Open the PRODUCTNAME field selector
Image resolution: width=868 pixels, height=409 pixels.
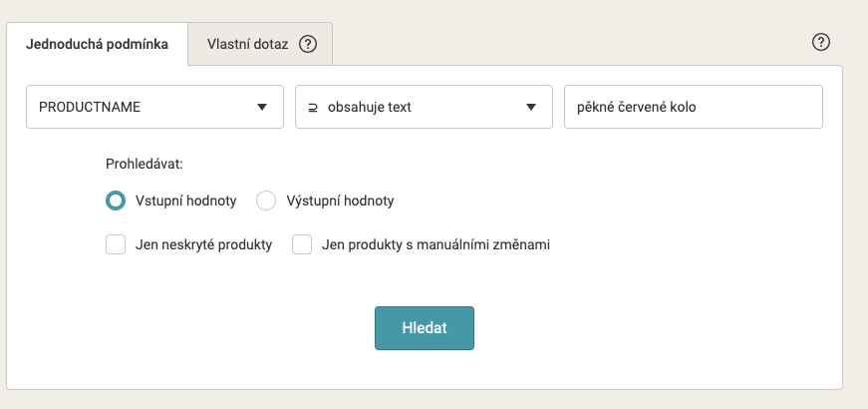[x=155, y=107]
